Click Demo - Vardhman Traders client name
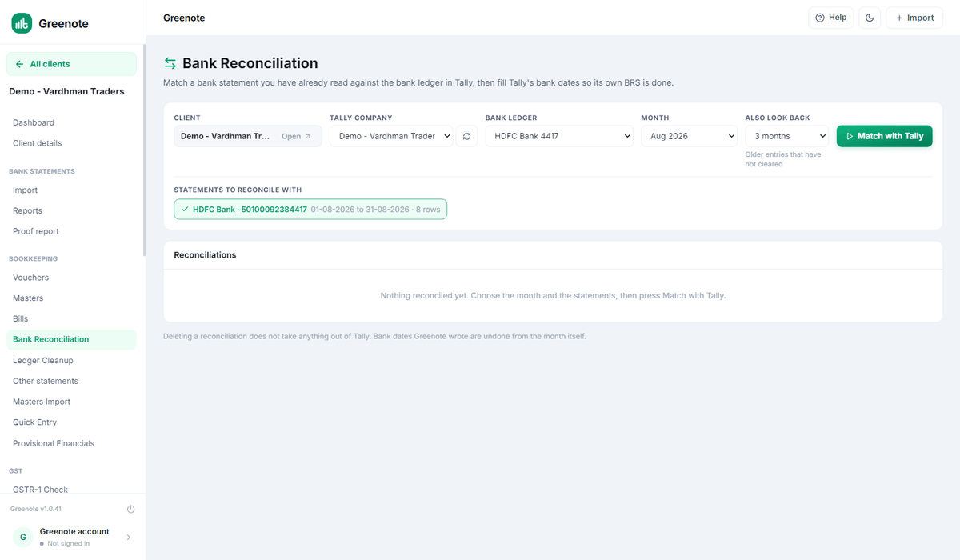960x560 pixels. click(66, 91)
